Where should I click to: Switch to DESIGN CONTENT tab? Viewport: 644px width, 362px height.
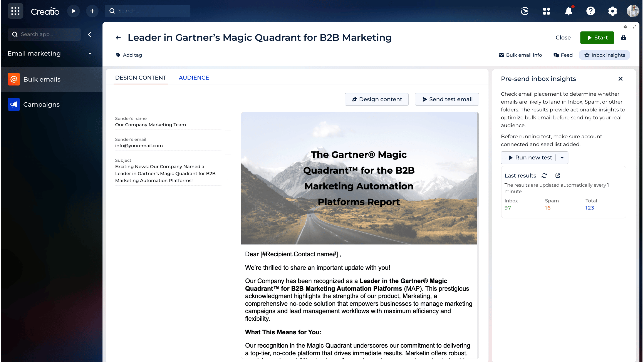(141, 78)
